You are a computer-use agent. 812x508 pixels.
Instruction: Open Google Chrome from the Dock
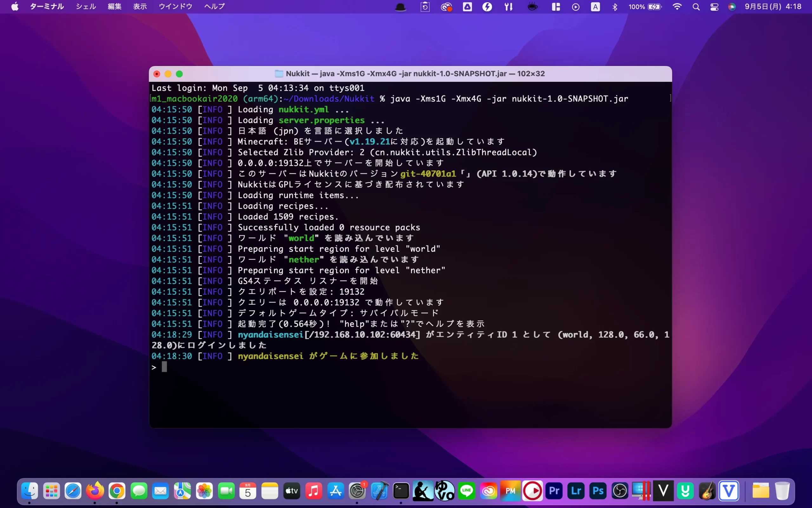coord(117,491)
